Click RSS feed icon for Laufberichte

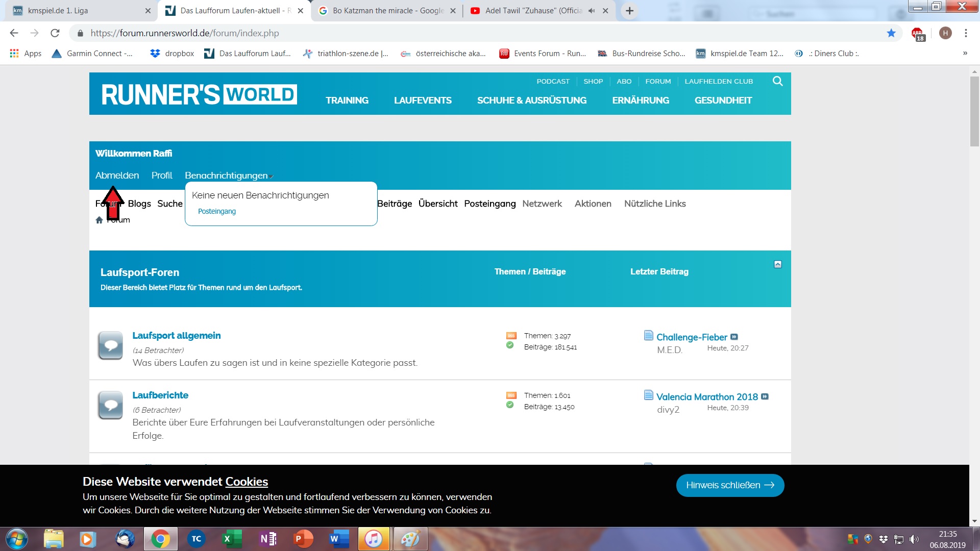tap(511, 395)
